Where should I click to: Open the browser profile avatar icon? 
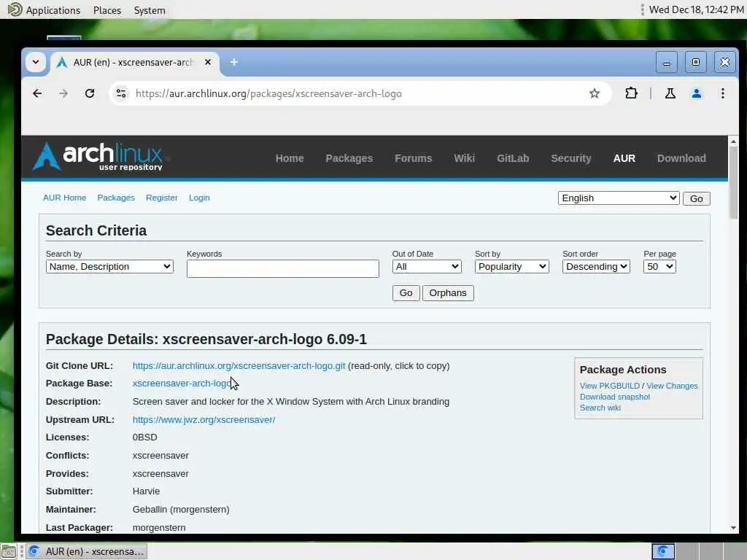coord(697,93)
